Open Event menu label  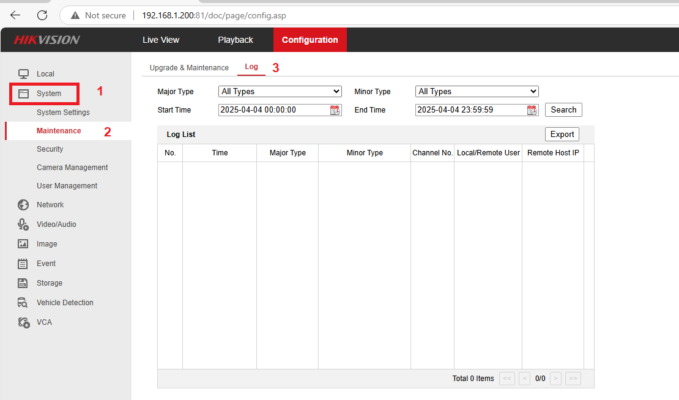46,263
